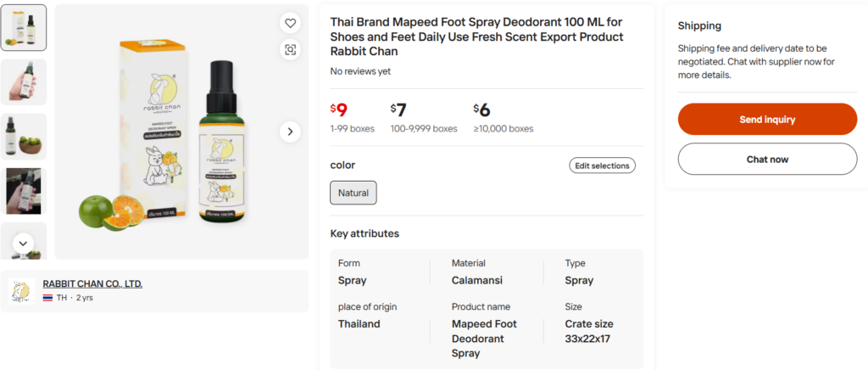868x370 pixels.
Task: Select the Natural color option
Action: tap(353, 193)
